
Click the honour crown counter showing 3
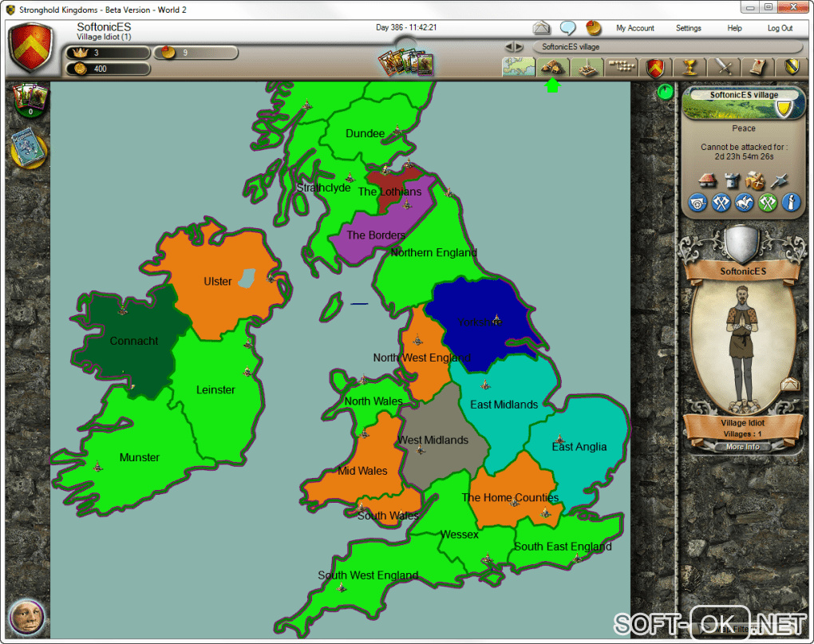tap(108, 53)
